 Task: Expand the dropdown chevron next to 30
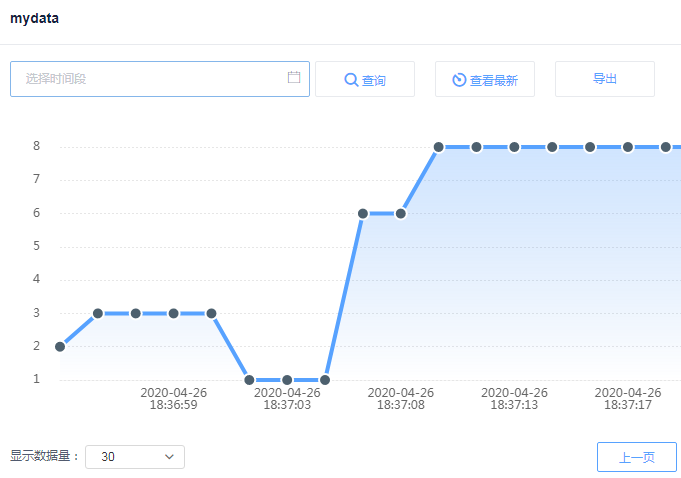(169, 457)
